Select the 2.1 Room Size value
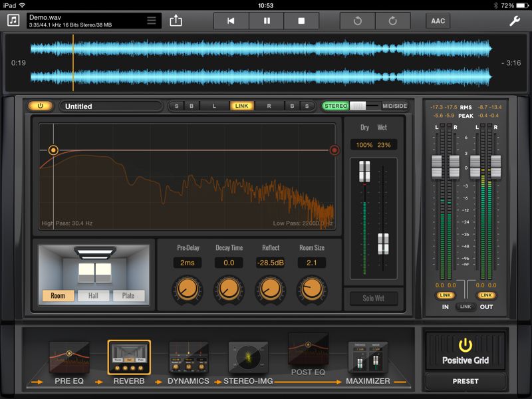The height and width of the screenshot is (399, 532). (312, 263)
